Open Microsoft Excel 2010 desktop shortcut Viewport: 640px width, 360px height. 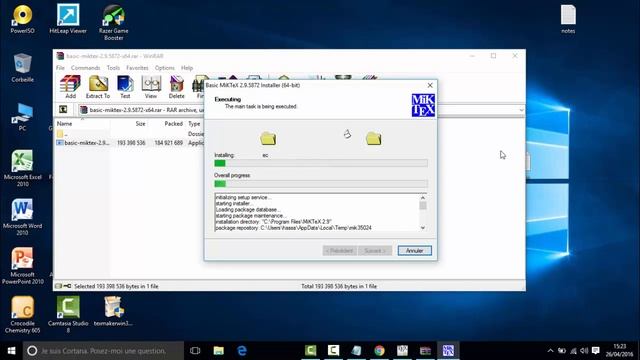pos(22,168)
